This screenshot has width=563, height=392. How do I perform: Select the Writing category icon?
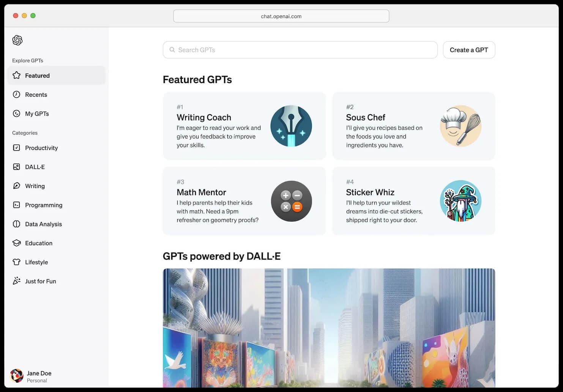tap(16, 186)
